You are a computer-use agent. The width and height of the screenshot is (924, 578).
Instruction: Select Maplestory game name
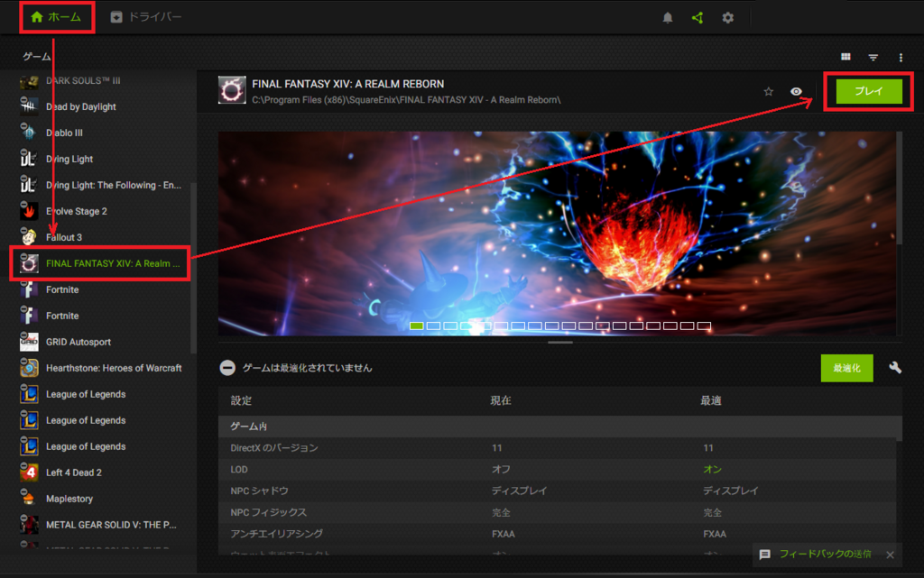pyautogui.click(x=69, y=499)
